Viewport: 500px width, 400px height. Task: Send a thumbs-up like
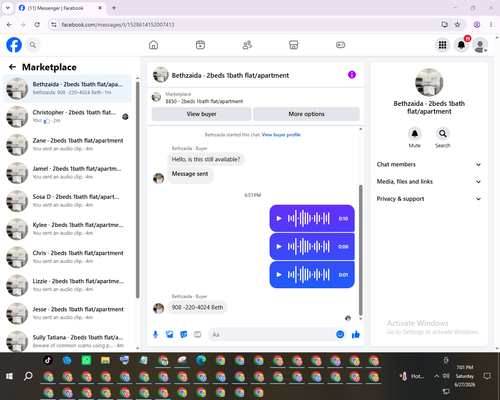click(356, 334)
